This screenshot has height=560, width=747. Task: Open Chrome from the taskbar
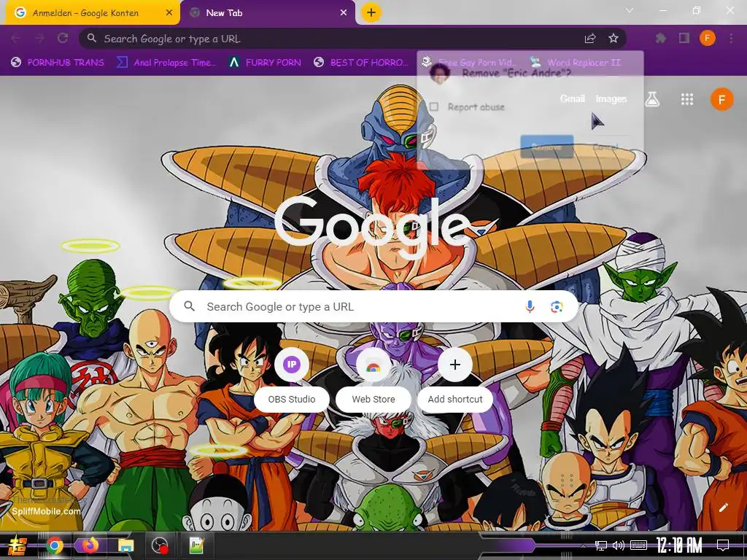55,545
